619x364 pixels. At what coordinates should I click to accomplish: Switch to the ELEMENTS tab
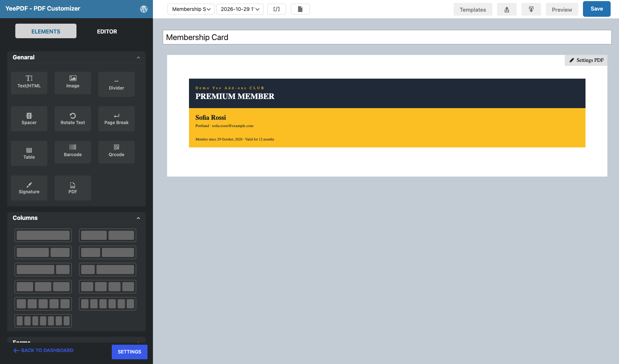[x=46, y=31]
